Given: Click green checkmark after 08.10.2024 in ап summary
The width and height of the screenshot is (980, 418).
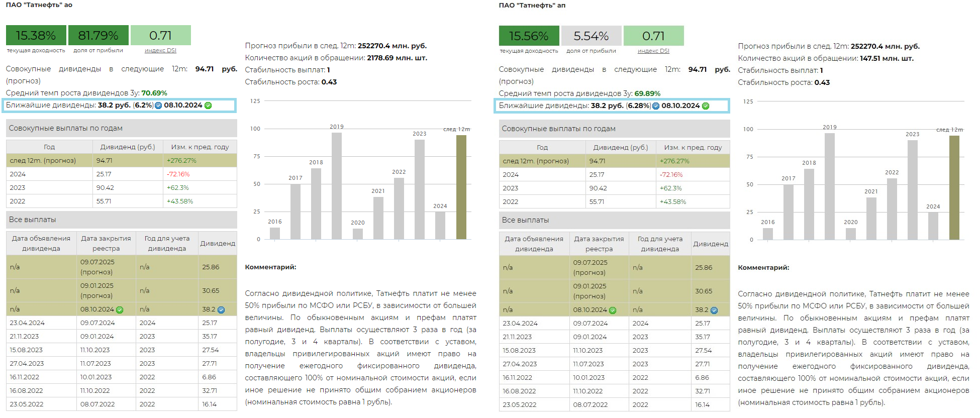Looking at the screenshot, I should pos(706,106).
